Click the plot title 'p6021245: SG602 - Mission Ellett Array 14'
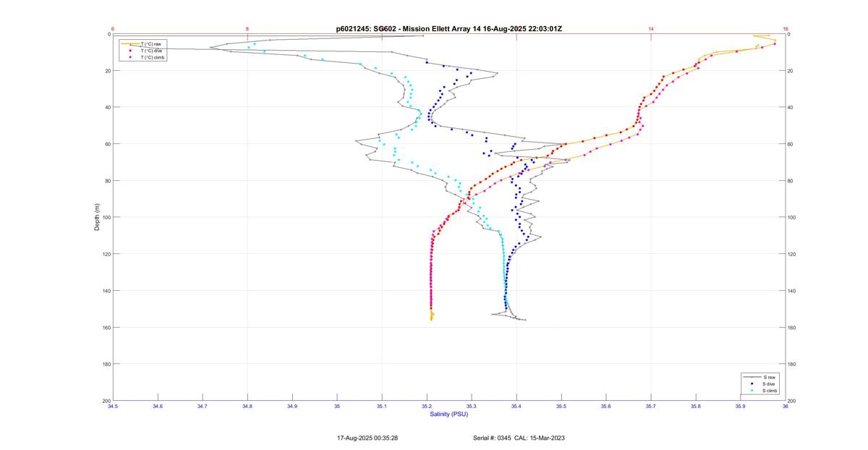The width and height of the screenshot is (868, 450). pos(407,29)
